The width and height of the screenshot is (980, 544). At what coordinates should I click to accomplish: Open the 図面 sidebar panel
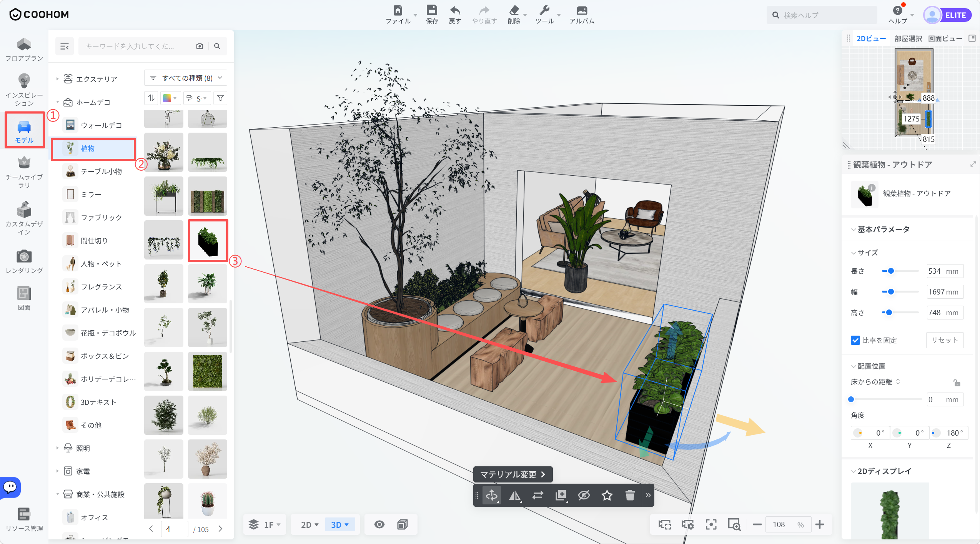pos(24,298)
